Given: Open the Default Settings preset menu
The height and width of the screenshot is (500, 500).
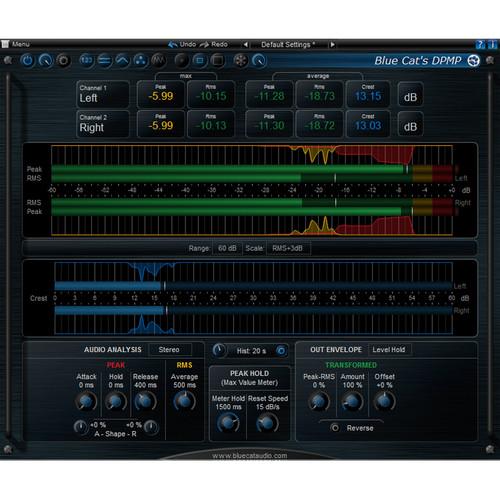Looking at the screenshot, I should point(289,44).
